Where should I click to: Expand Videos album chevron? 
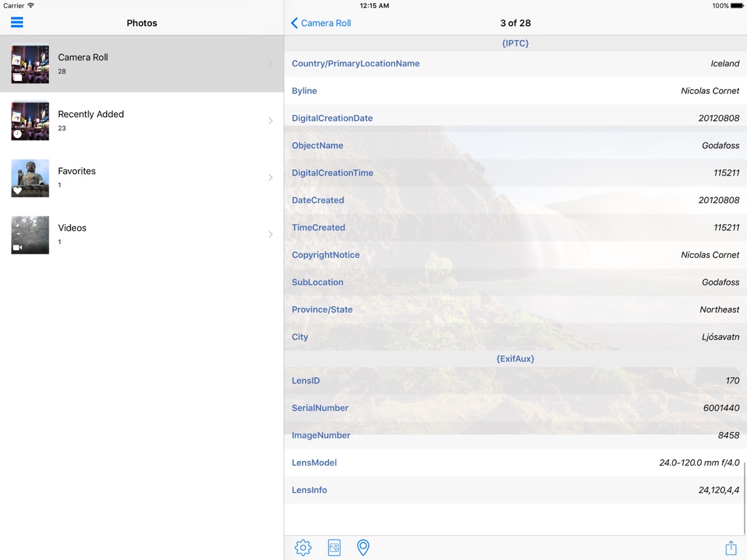click(270, 235)
